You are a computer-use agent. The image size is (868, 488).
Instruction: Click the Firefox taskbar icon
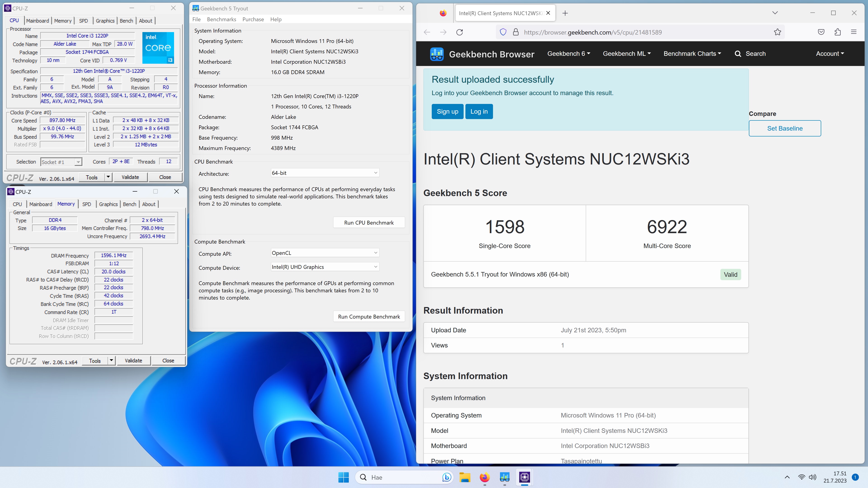[x=485, y=477]
